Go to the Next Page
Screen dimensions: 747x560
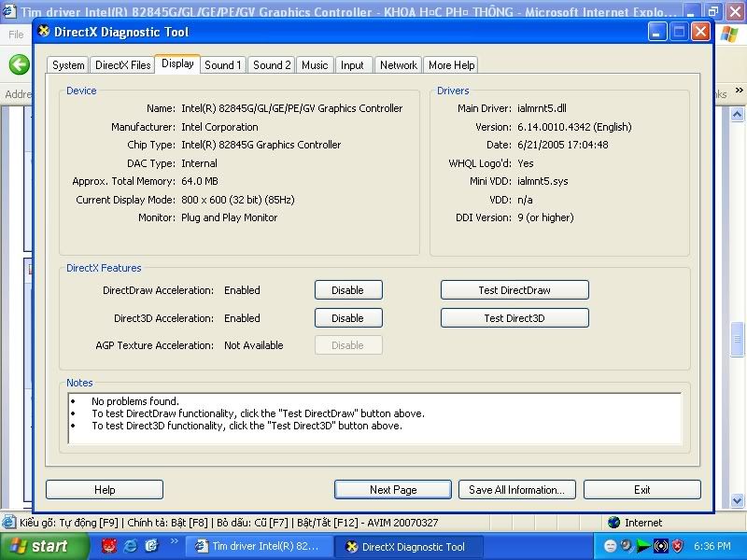pyautogui.click(x=393, y=489)
